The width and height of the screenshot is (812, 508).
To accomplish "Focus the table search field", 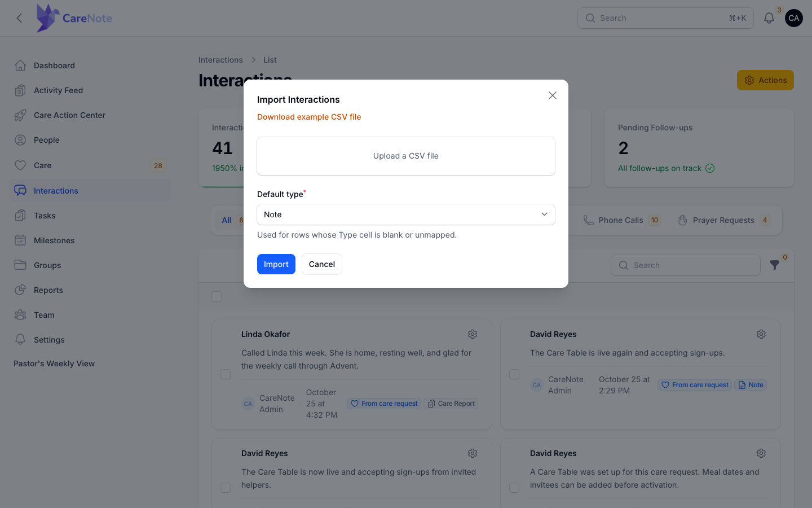I will click(x=686, y=265).
